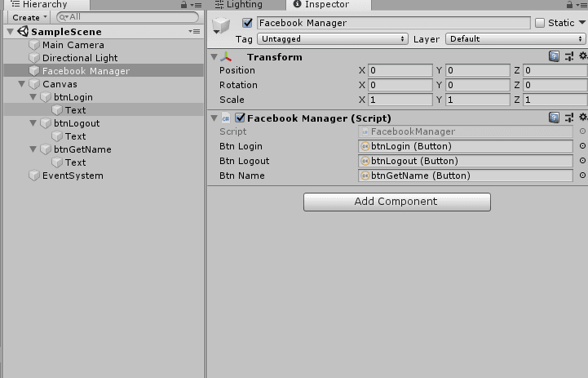
Task: Click the Btn Name object field
Action: 466,176
